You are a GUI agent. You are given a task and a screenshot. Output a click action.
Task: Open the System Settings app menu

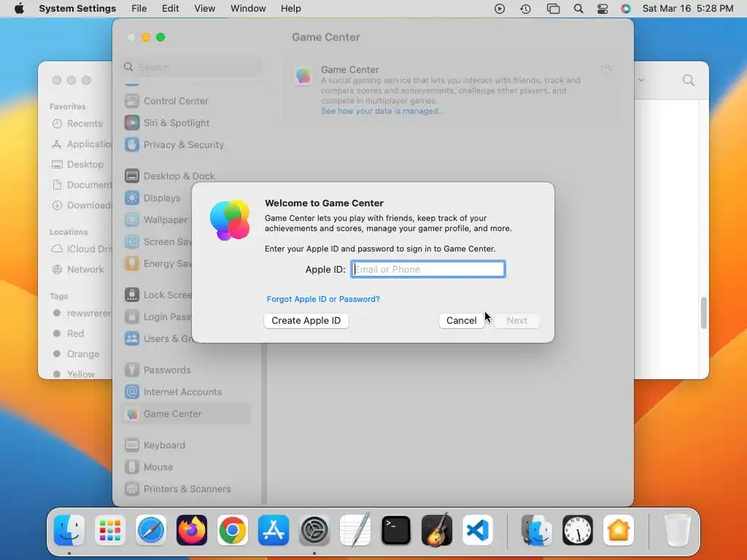click(77, 9)
